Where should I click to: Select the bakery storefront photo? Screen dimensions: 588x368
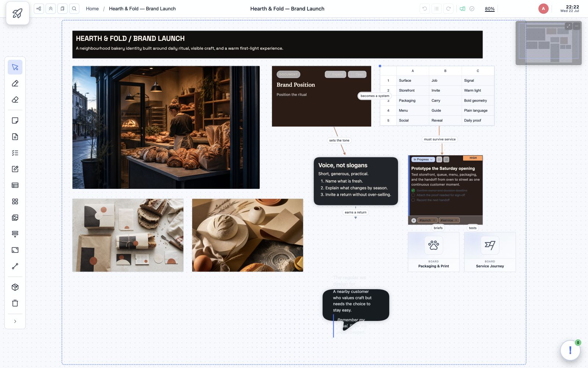(166, 127)
